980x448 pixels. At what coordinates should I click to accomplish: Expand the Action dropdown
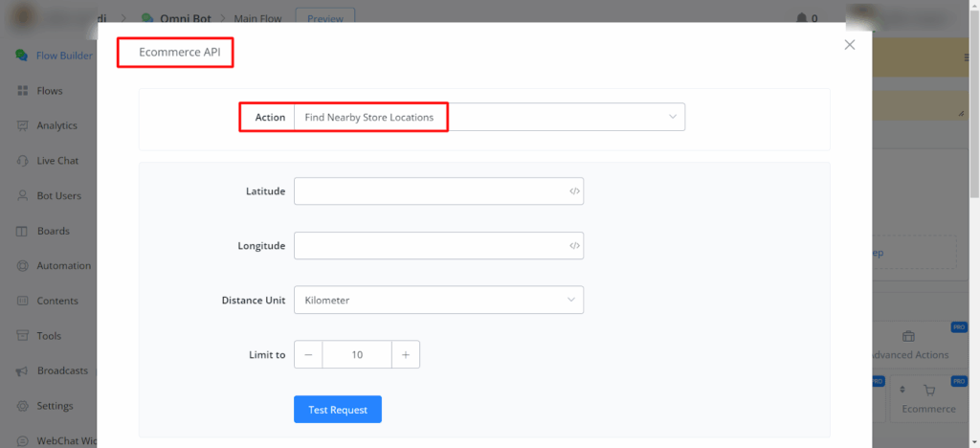pos(488,117)
